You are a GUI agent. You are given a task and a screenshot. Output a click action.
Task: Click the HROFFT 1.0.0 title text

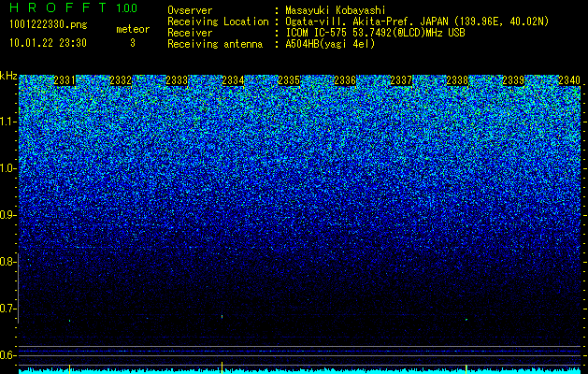tap(73, 7)
